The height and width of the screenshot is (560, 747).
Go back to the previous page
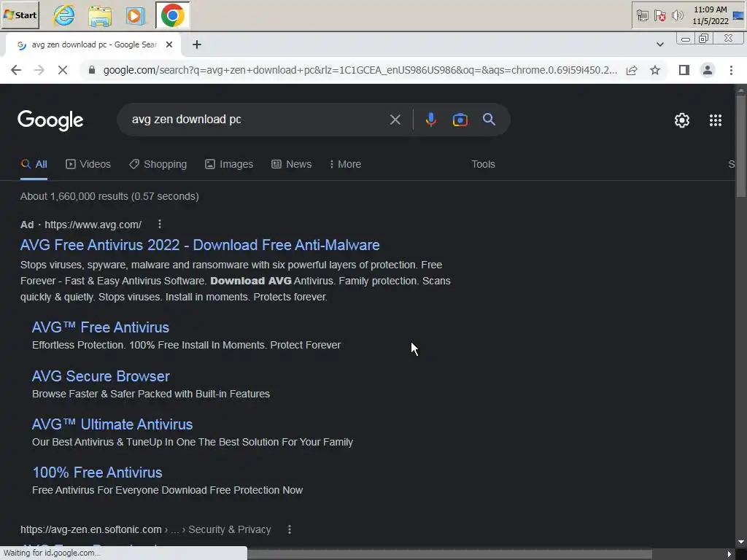(16, 70)
